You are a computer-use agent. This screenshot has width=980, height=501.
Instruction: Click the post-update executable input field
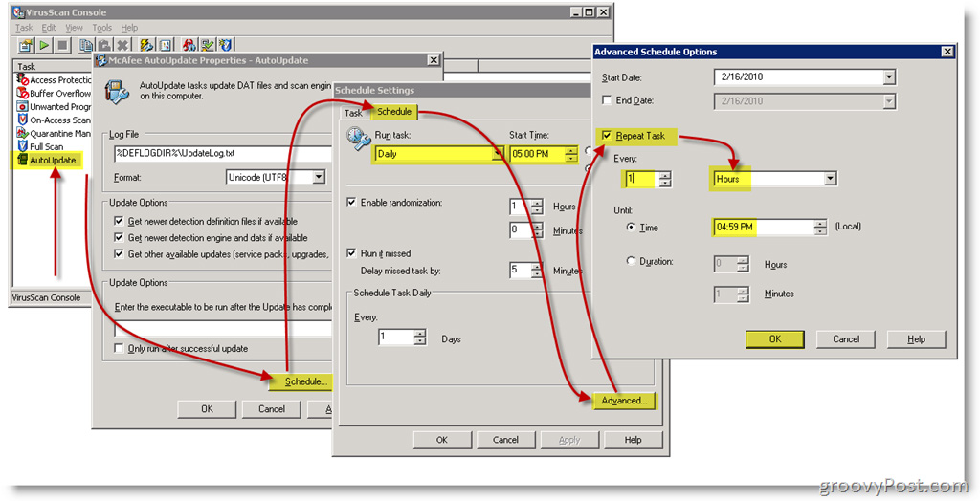(223, 329)
